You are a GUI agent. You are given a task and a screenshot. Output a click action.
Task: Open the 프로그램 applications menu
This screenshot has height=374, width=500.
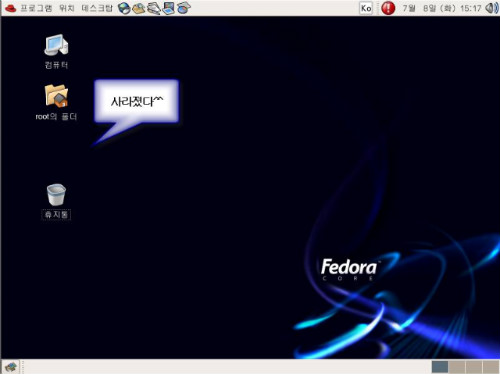tap(36, 8)
